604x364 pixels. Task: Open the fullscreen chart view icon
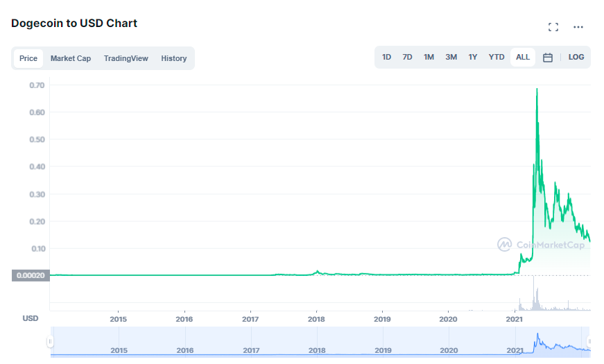click(553, 27)
